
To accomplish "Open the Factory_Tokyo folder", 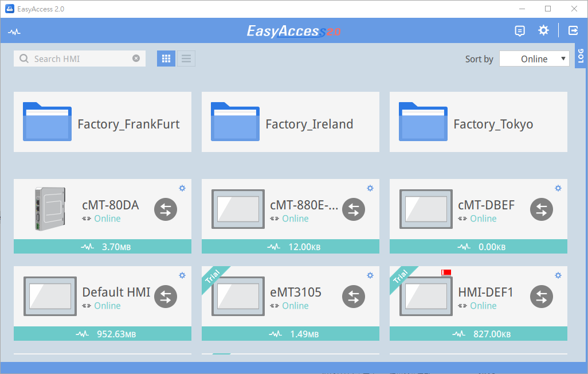I will tap(478, 122).
